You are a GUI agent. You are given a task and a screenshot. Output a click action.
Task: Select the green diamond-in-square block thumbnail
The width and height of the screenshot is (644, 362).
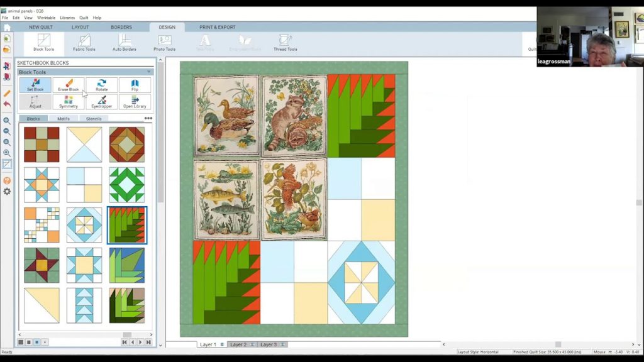pyautogui.click(x=127, y=185)
